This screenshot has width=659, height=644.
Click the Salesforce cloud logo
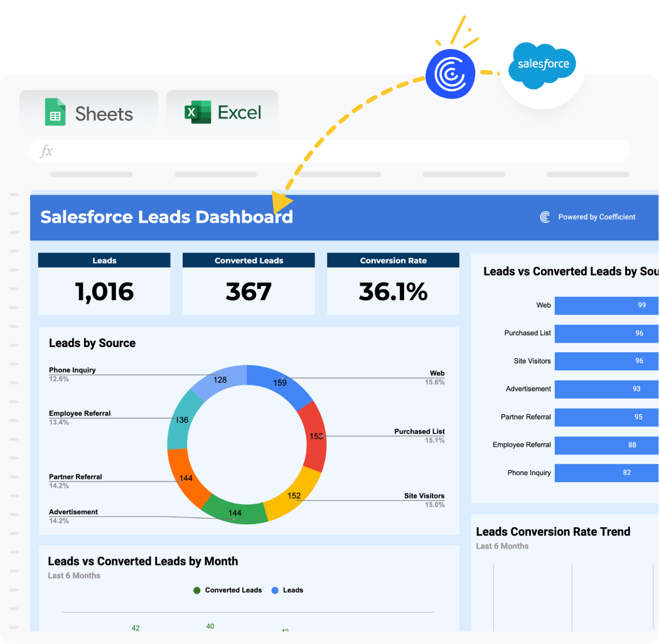pos(542,65)
